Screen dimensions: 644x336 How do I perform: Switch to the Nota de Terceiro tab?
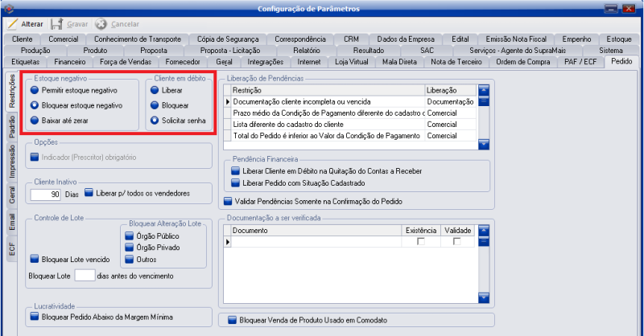pos(458,62)
